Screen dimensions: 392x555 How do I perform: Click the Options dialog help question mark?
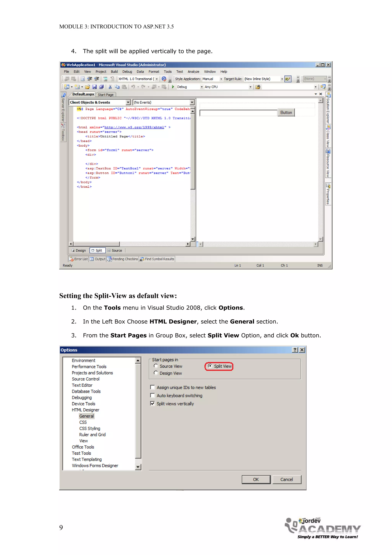click(295, 350)
